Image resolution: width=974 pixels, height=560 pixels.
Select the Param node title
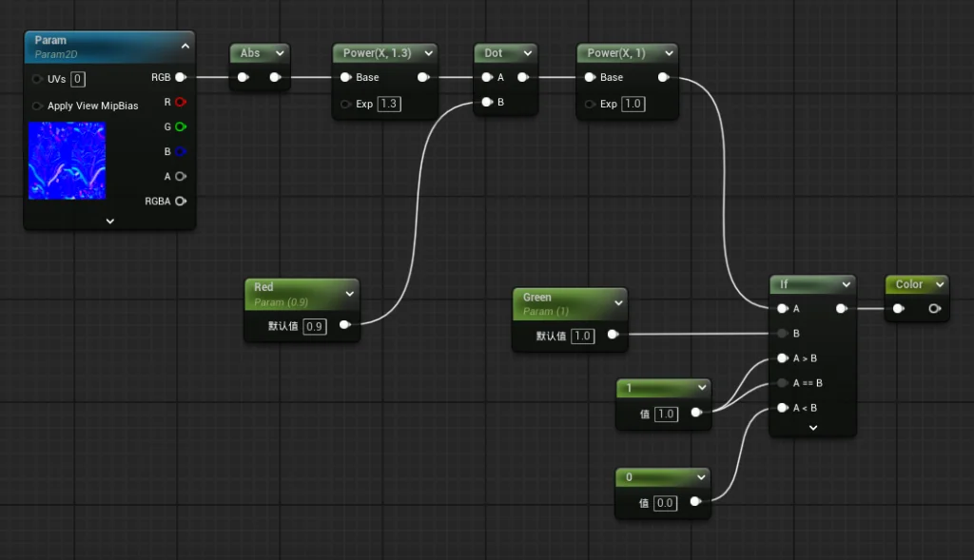pyautogui.click(x=50, y=40)
